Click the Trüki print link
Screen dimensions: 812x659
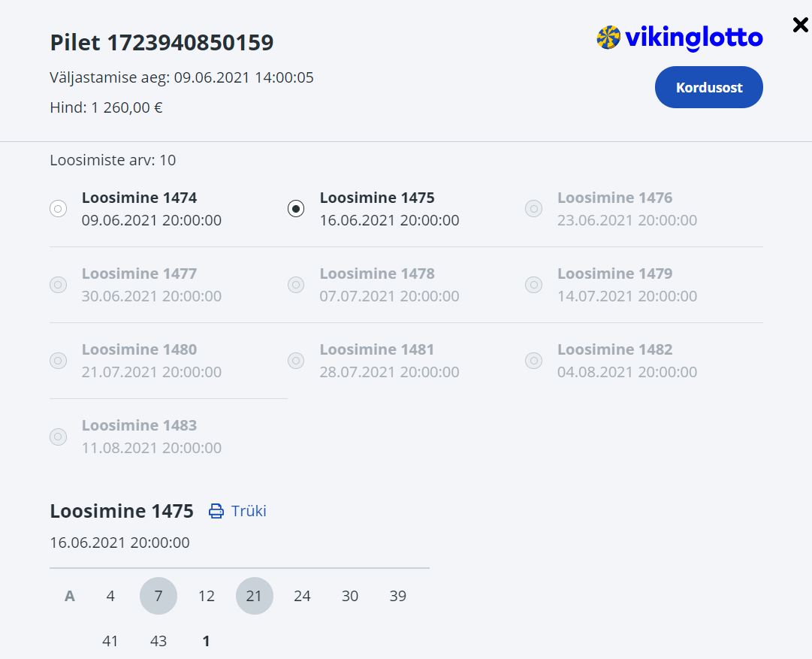(249, 512)
